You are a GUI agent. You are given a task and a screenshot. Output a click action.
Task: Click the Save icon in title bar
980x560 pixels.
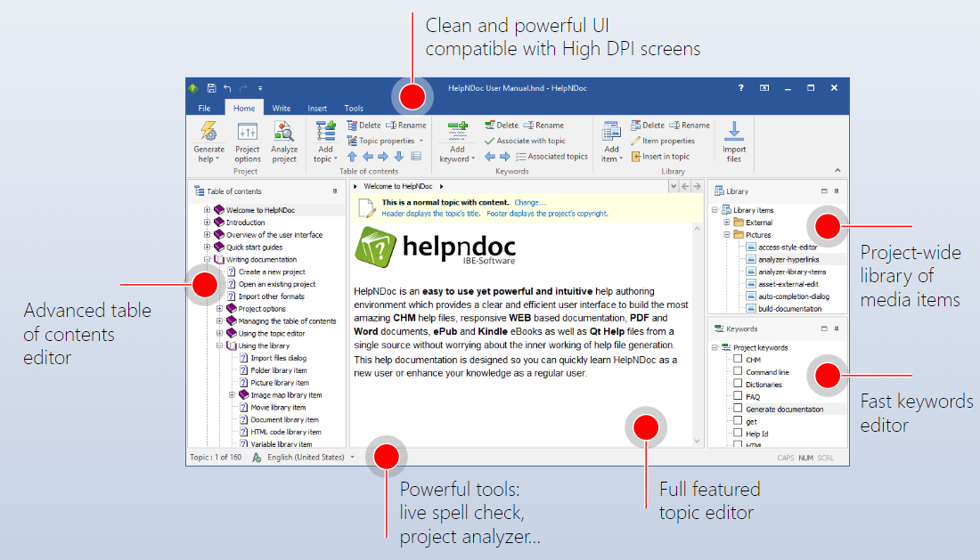point(211,88)
